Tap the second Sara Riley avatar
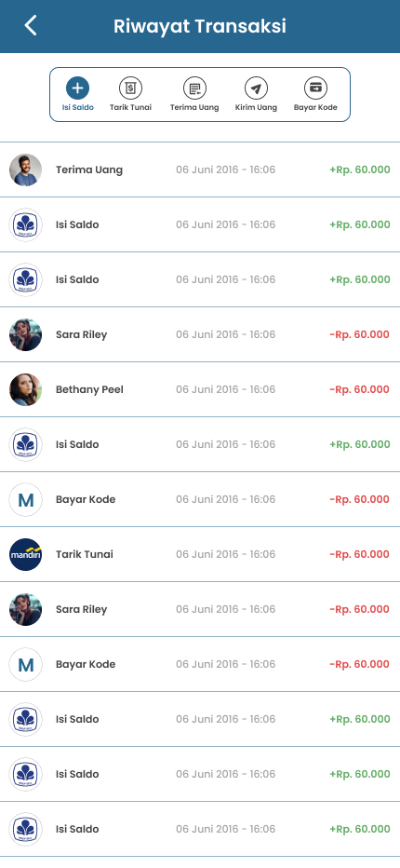 tap(25, 609)
